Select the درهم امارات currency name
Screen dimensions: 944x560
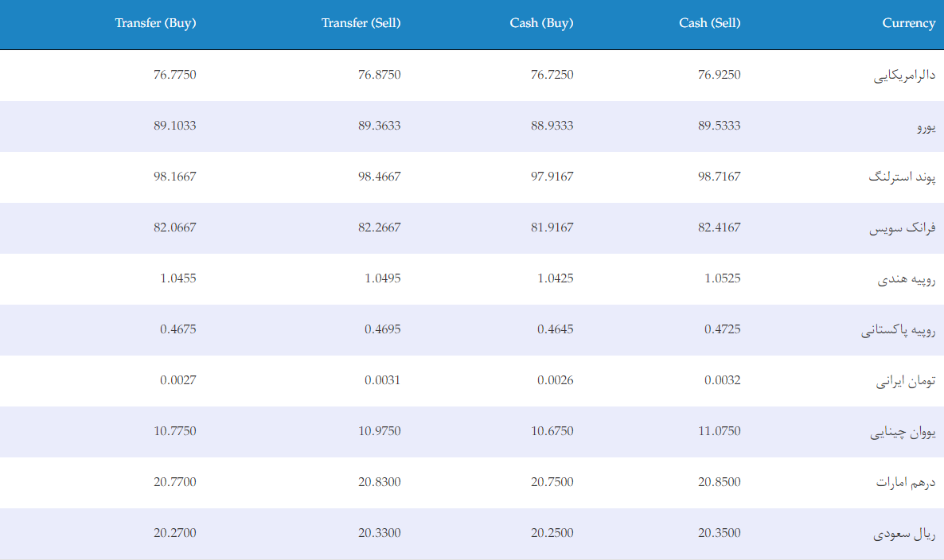(906, 482)
